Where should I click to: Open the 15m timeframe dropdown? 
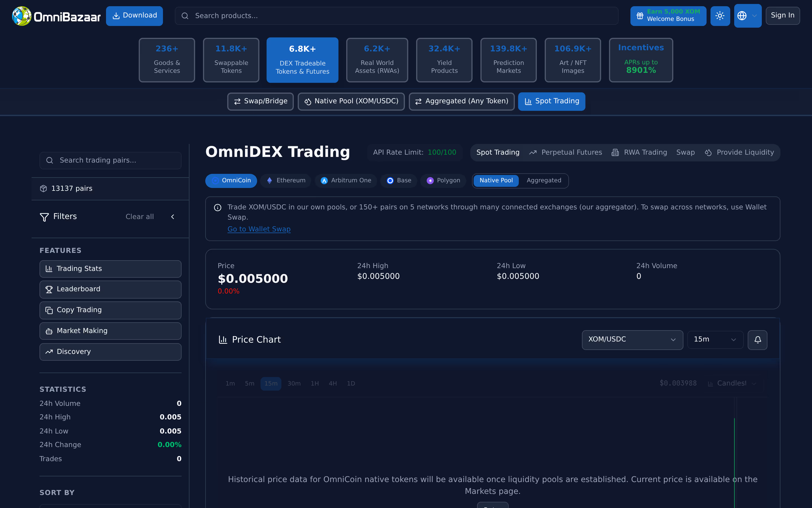[x=715, y=340]
